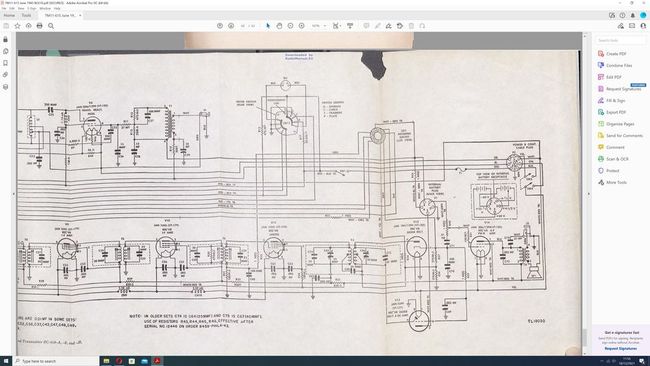Click in the Windows taskbar search box
Viewport: 650px width, 366px height.
pos(56,361)
